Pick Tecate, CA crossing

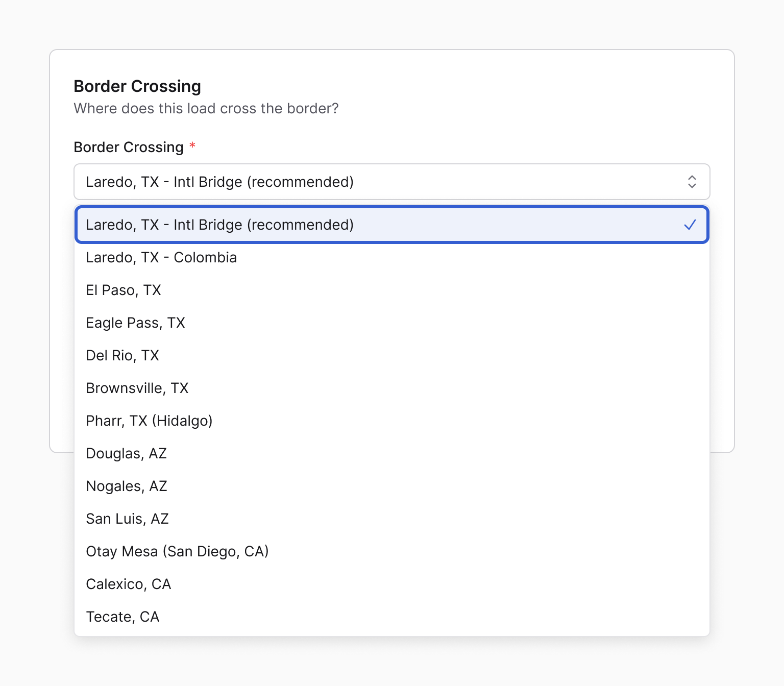[391, 617]
